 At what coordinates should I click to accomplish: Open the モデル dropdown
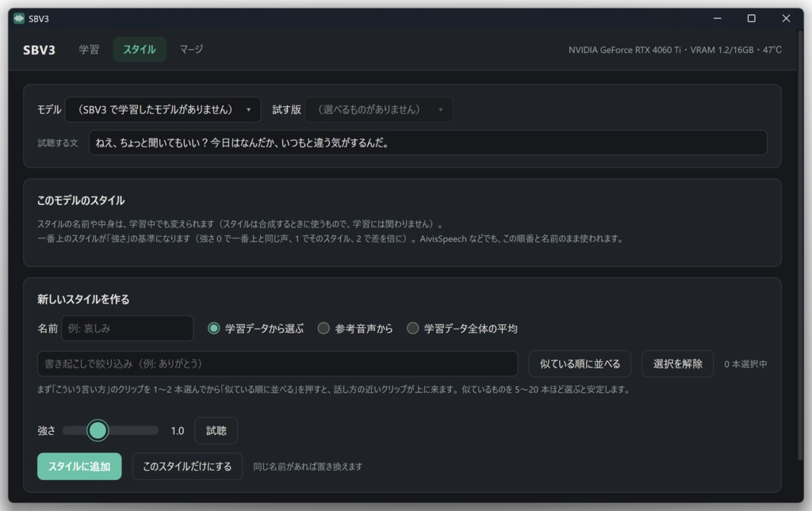click(x=163, y=109)
